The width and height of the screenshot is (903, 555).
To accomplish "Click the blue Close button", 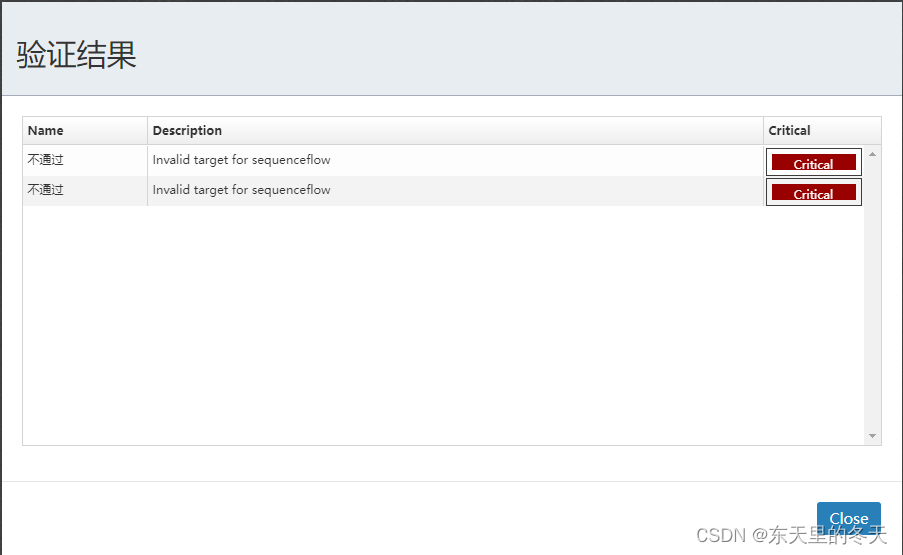I will pyautogui.click(x=848, y=517).
